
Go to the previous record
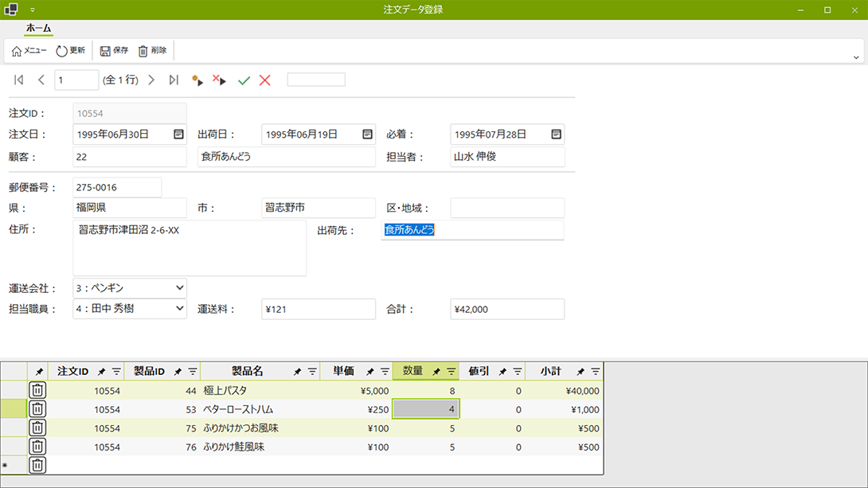click(41, 80)
